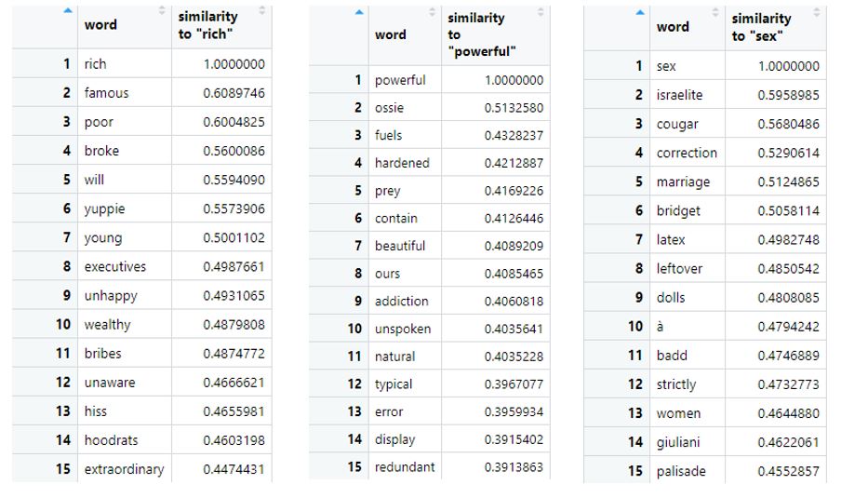The height and width of the screenshot is (498, 868).
Task: Click the 'similarity to "powerful"' column header text
Action: (480, 34)
